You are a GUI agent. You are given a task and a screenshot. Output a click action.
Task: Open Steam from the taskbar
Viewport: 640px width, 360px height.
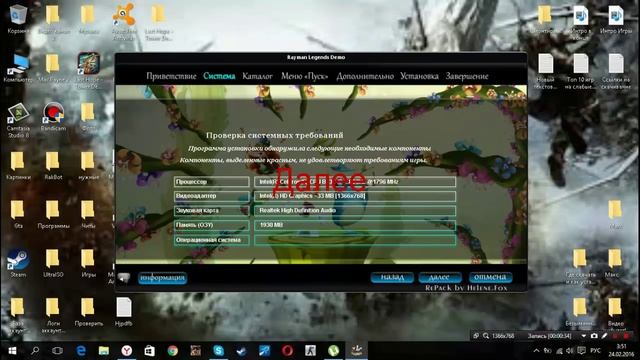click(241, 351)
